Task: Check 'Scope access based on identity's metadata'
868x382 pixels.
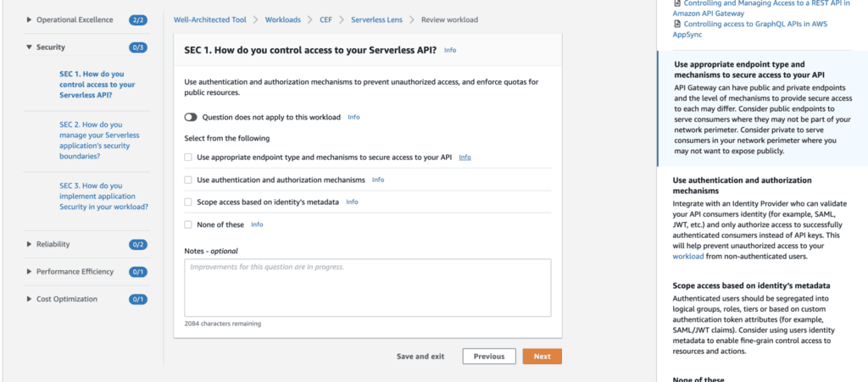Action: pyautogui.click(x=188, y=202)
